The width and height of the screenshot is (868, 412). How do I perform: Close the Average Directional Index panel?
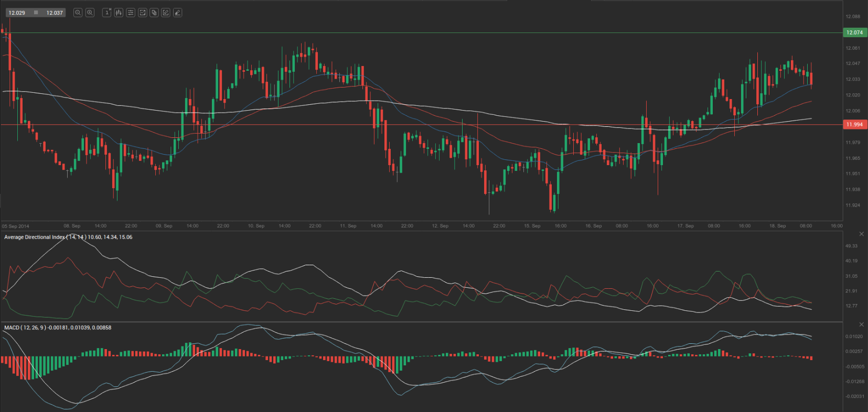pyautogui.click(x=861, y=234)
